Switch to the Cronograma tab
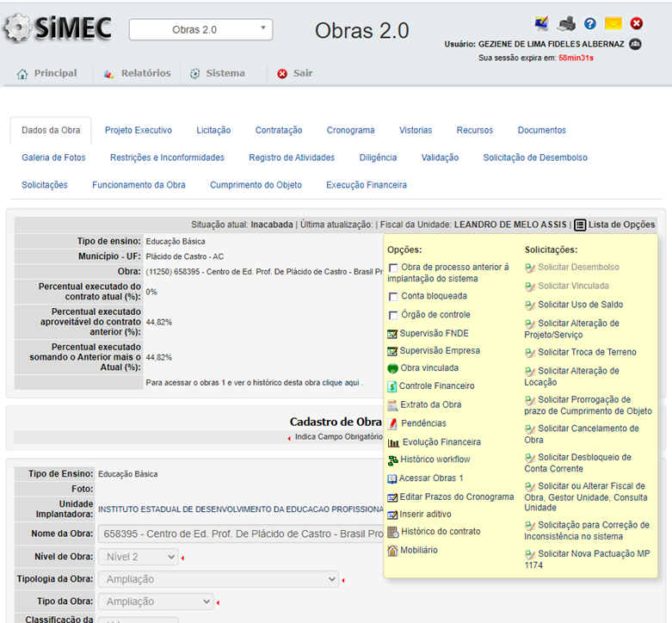The image size is (672, 623). tap(350, 131)
